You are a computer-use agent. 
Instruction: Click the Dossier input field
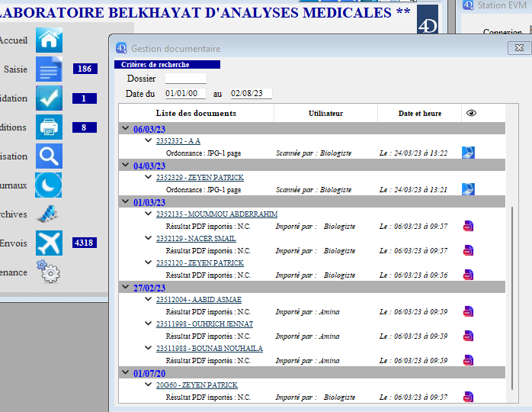pyautogui.click(x=185, y=79)
